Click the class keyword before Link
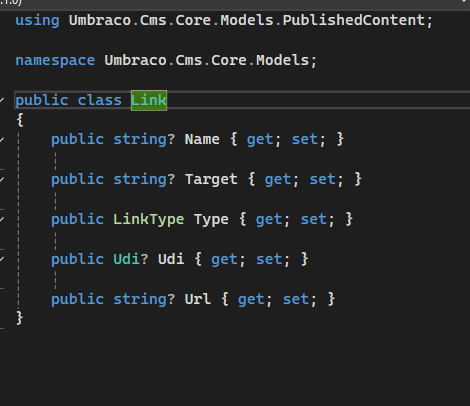 [100, 100]
